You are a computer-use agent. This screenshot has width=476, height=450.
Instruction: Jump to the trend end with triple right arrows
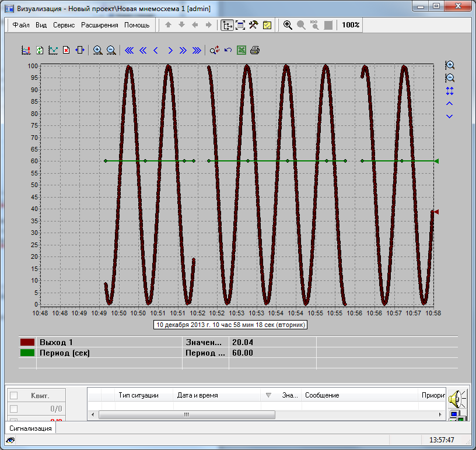point(197,50)
